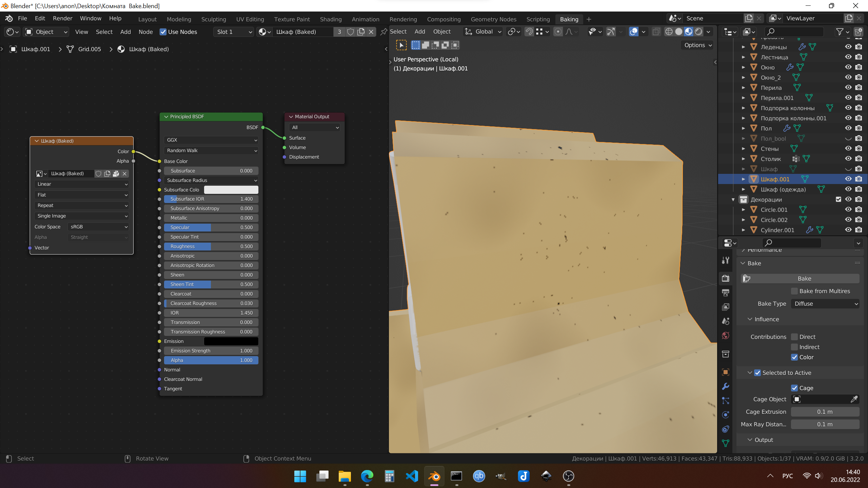Switch viewport to Wireframe shading
Viewport: 868px width, 488px height.
click(669, 32)
